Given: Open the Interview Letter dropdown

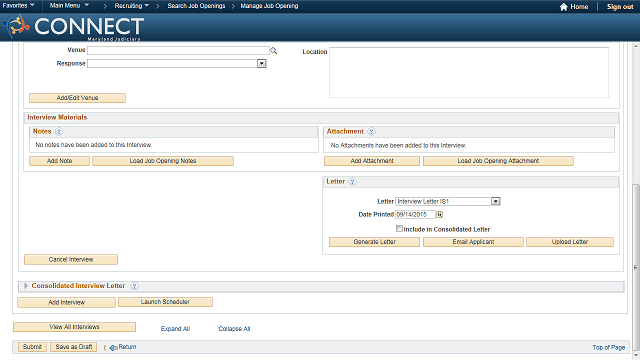Looking at the screenshot, I should [496, 201].
